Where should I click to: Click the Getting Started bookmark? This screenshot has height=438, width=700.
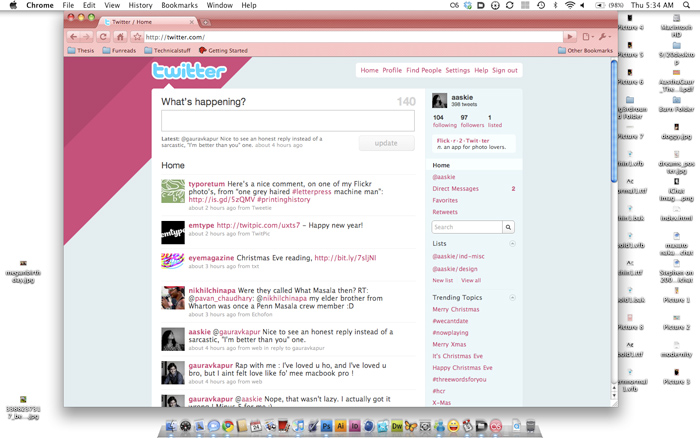coord(223,50)
